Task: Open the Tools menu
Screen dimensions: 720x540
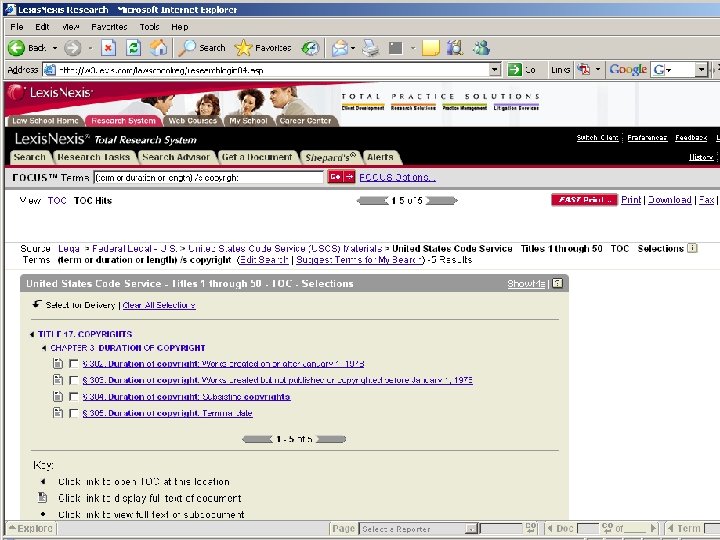Action: pos(149,27)
